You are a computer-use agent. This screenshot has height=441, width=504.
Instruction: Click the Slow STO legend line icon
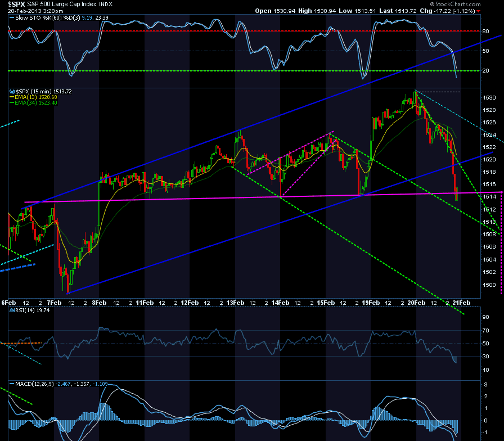(x=12, y=18)
